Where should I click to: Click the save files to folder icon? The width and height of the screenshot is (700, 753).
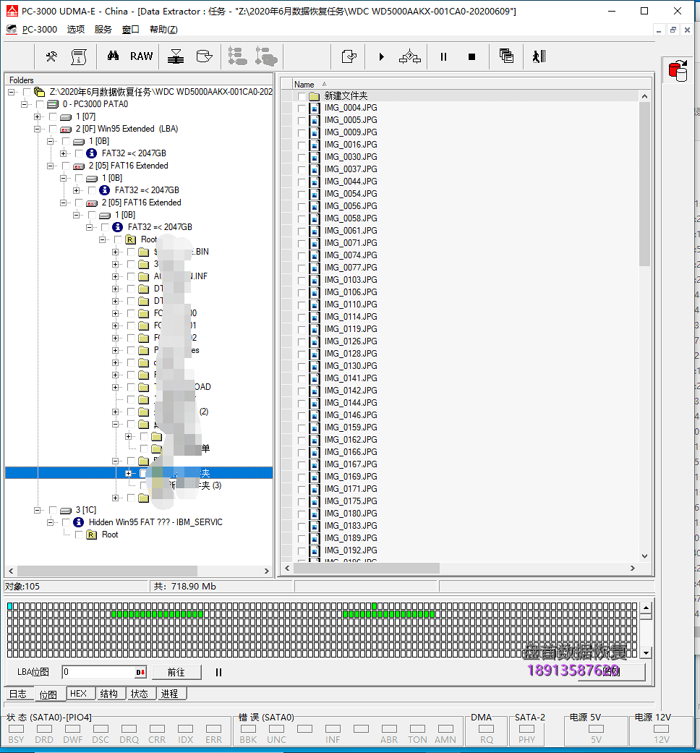(x=349, y=56)
